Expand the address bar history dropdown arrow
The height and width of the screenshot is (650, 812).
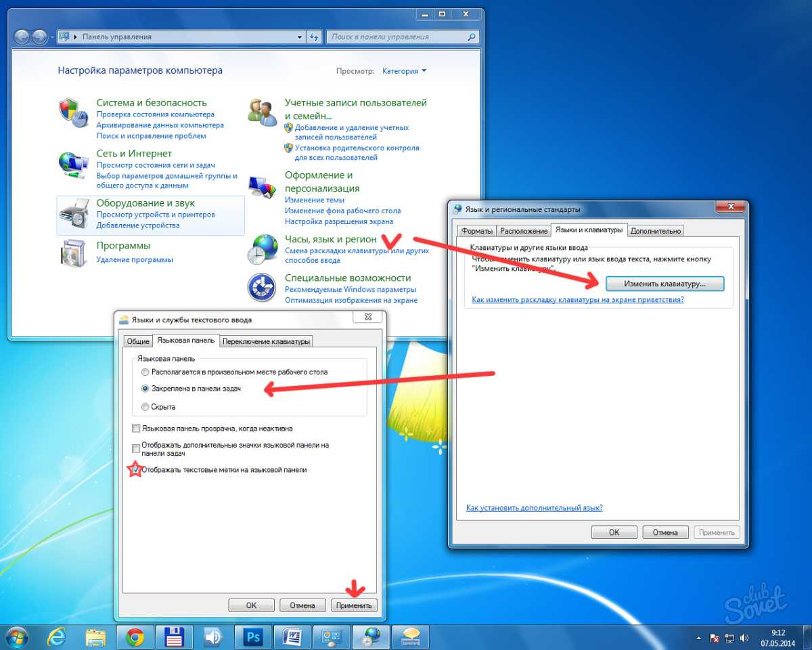pos(300,37)
